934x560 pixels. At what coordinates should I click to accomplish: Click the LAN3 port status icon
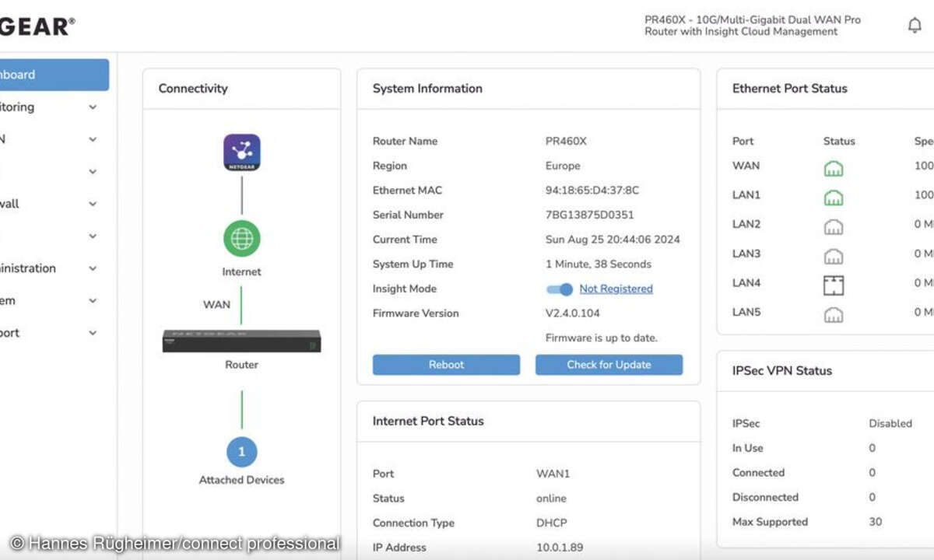[x=834, y=256]
